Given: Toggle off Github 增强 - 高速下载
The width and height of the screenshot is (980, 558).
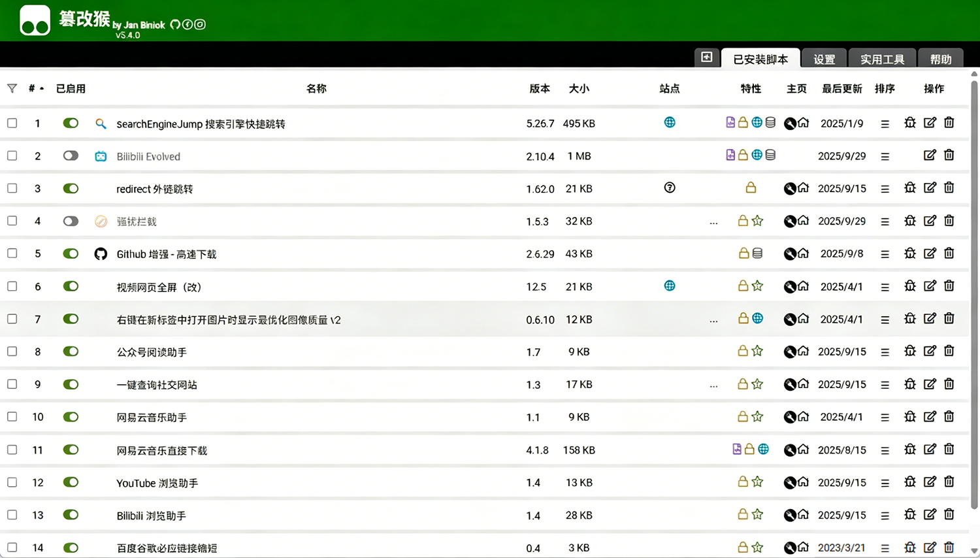Looking at the screenshot, I should (x=71, y=254).
